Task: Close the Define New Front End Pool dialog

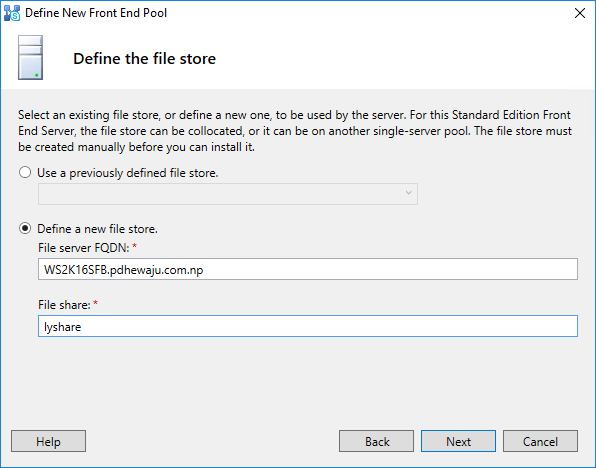Action: click(x=580, y=13)
